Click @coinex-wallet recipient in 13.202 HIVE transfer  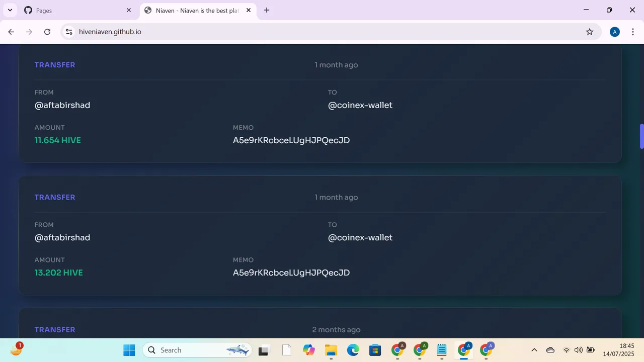360,237
